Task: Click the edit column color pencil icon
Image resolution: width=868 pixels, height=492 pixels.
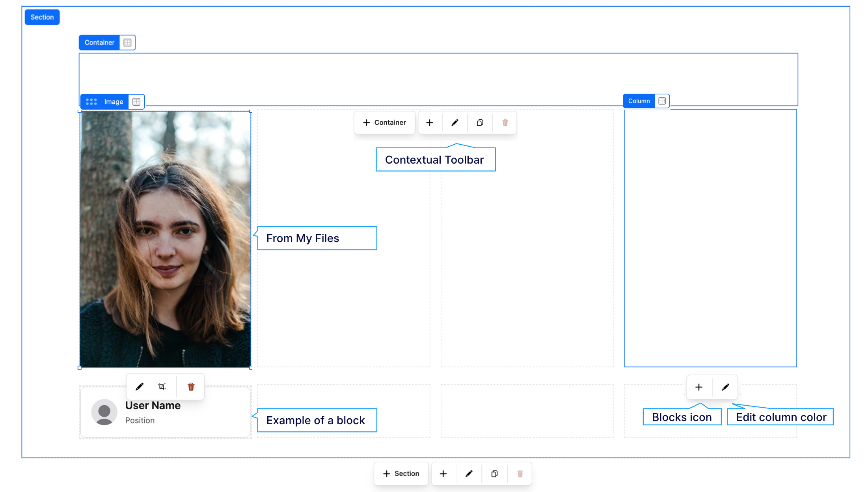Action: 725,387
